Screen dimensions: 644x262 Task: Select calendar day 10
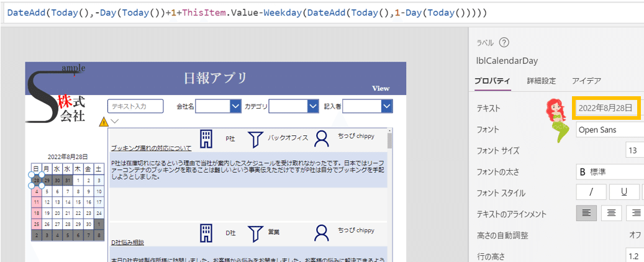(99, 191)
